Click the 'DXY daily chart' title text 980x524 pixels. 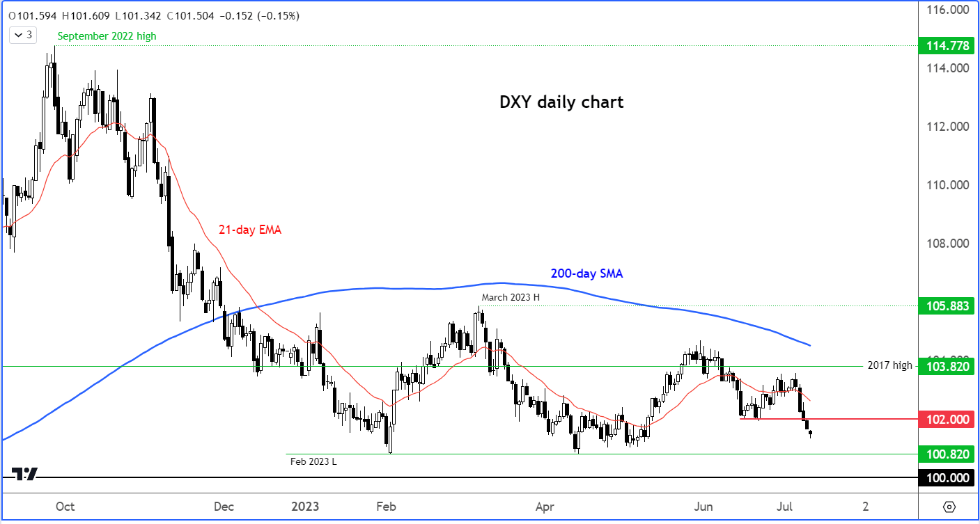(x=561, y=102)
